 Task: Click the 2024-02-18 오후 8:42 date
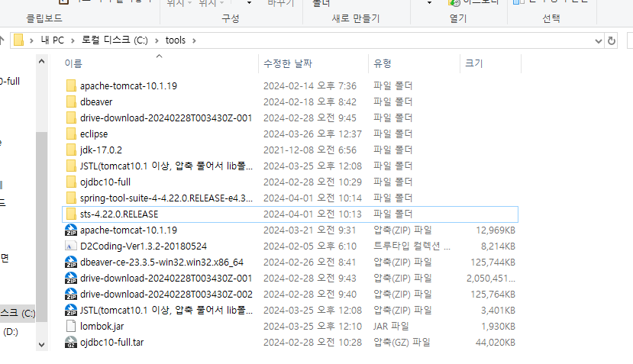pos(310,101)
